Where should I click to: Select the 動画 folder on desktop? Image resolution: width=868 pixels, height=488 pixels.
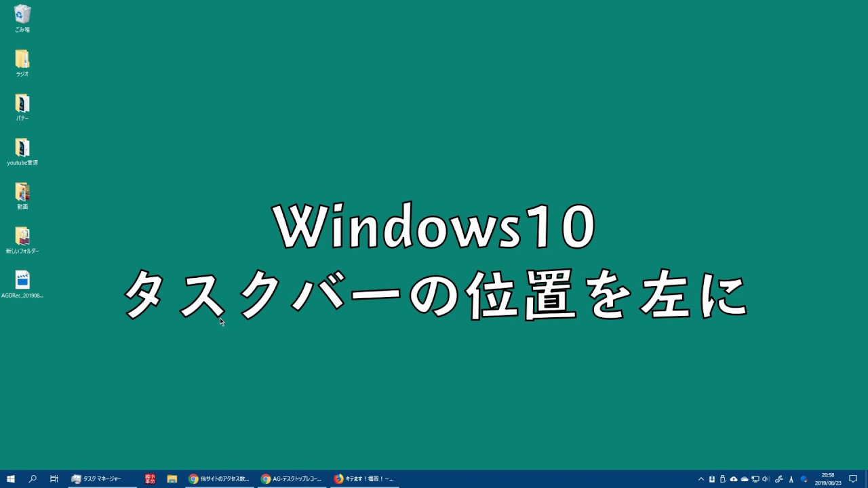[22, 196]
